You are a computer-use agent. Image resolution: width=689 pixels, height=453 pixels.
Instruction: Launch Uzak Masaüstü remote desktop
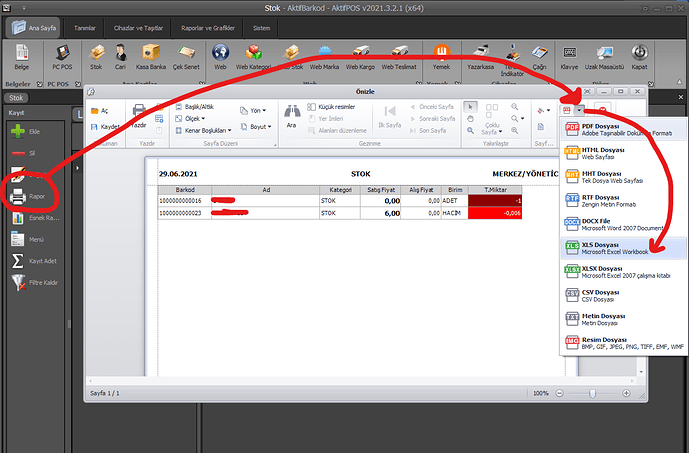pyautogui.click(x=604, y=57)
